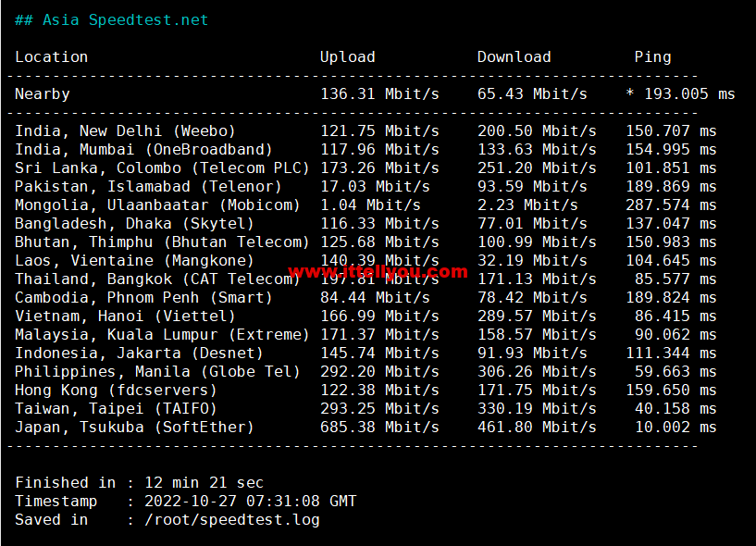
Task: Click the path /root/speedtest.log
Action: [x=232, y=520]
